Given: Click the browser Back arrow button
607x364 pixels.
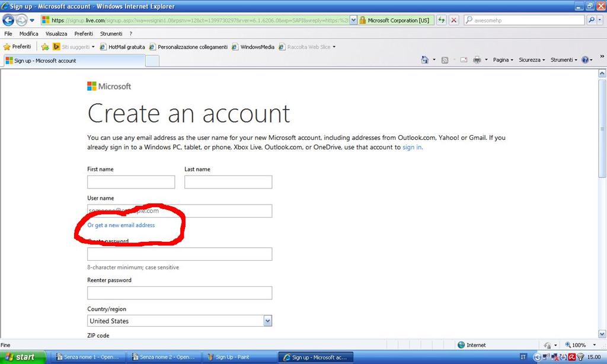Looking at the screenshot, I should pyautogui.click(x=8, y=20).
